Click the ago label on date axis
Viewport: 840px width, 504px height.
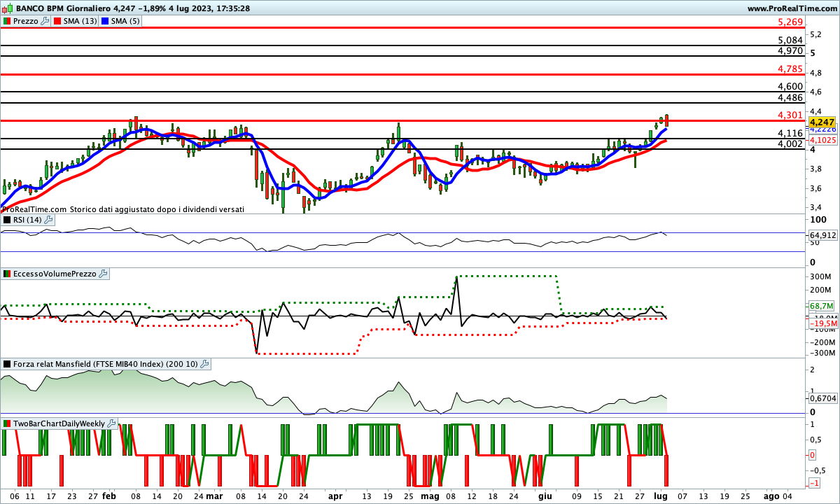(770, 496)
